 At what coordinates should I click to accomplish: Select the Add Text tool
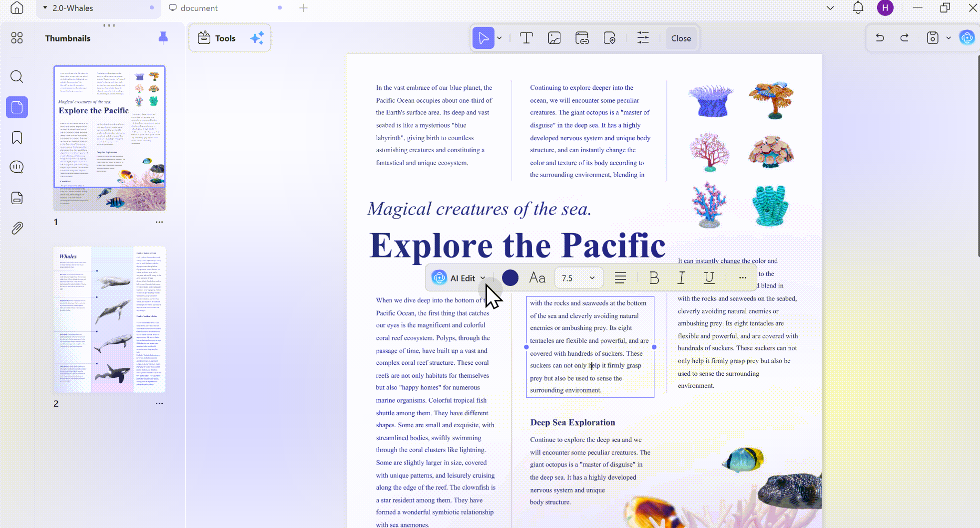tap(526, 38)
